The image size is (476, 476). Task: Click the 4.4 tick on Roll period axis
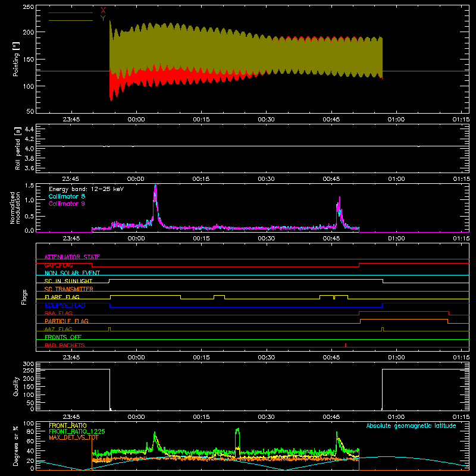coord(29,129)
